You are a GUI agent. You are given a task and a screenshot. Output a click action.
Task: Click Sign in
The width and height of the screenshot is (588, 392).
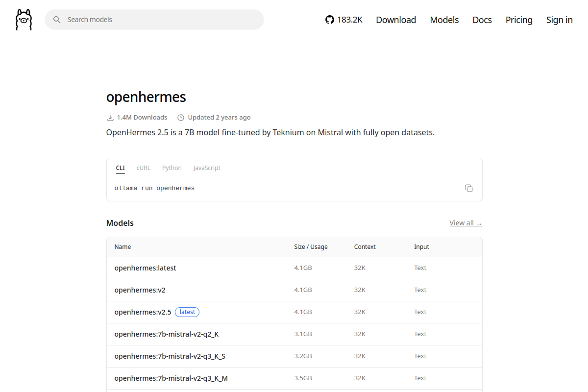tap(560, 20)
